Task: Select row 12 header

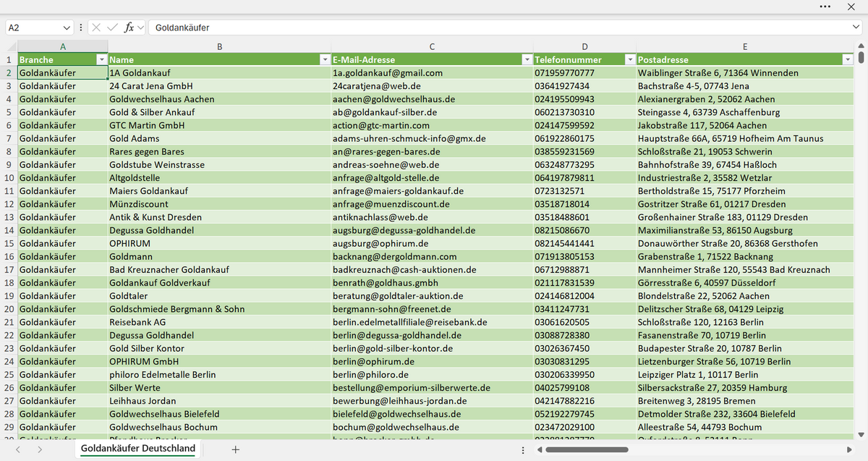Action: click(x=9, y=204)
